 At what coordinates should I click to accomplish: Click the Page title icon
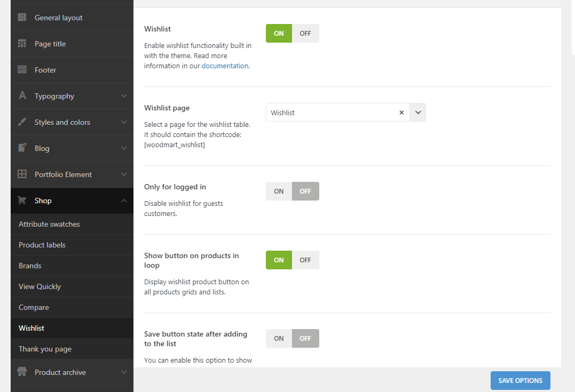(x=22, y=44)
